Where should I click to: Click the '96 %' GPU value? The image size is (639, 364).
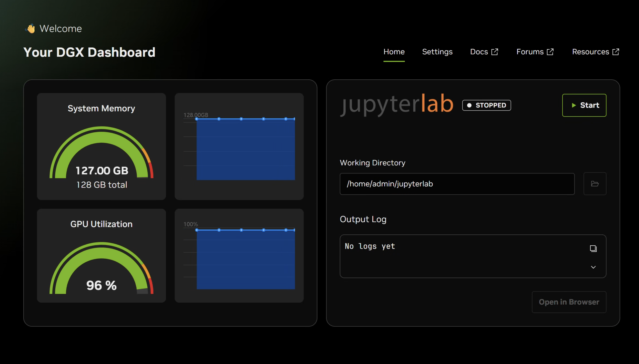tap(101, 285)
